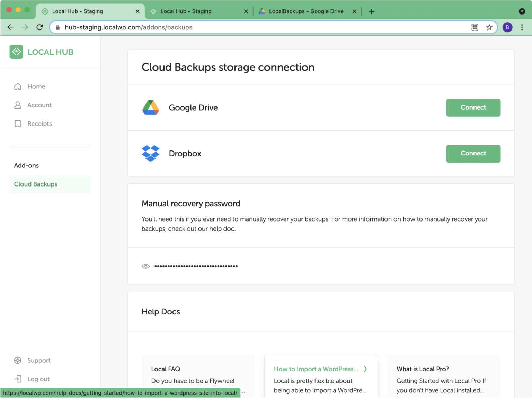Open the tab search dropdown
The image size is (532, 398).
click(x=522, y=11)
